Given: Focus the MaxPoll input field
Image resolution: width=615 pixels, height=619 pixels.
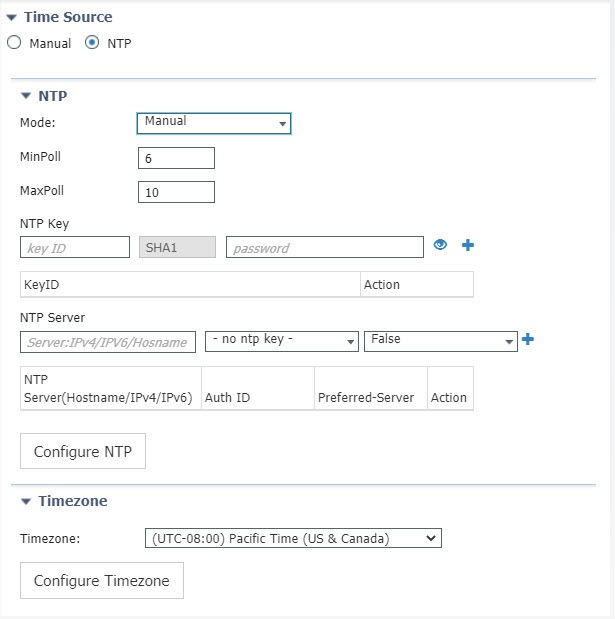Looking at the screenshot, I should [176, 192].
